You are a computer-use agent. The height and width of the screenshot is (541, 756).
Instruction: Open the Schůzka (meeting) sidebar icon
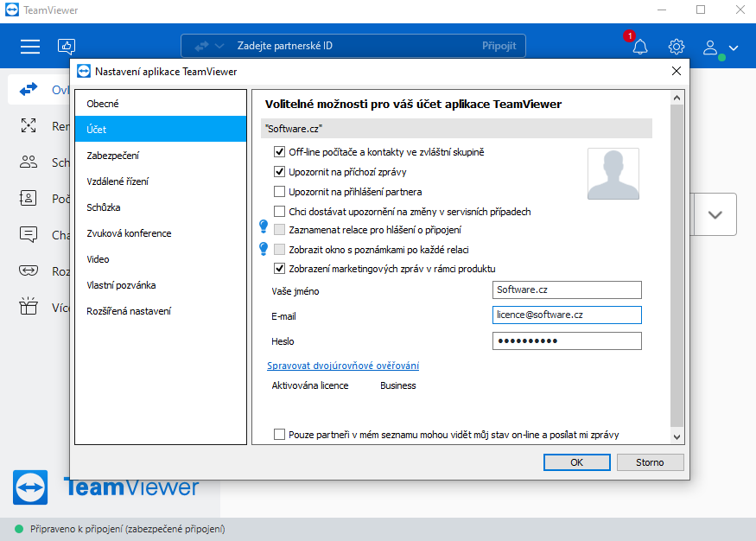point(29,162)
